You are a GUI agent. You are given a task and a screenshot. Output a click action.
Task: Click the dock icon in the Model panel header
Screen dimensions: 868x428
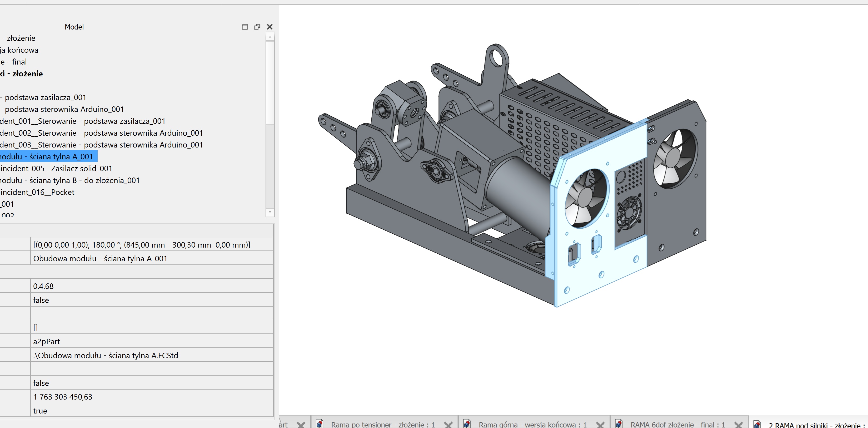click(245, 27)
